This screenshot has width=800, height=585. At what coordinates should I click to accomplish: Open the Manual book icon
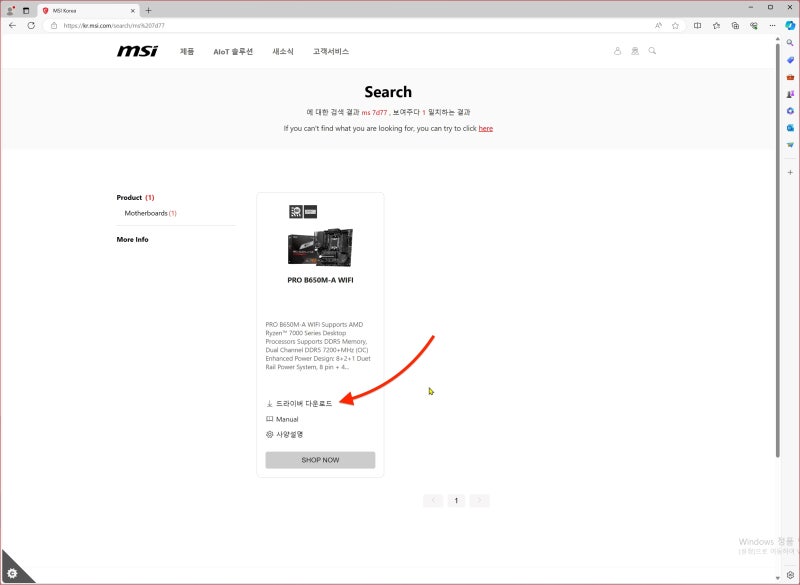click(269, 418)
